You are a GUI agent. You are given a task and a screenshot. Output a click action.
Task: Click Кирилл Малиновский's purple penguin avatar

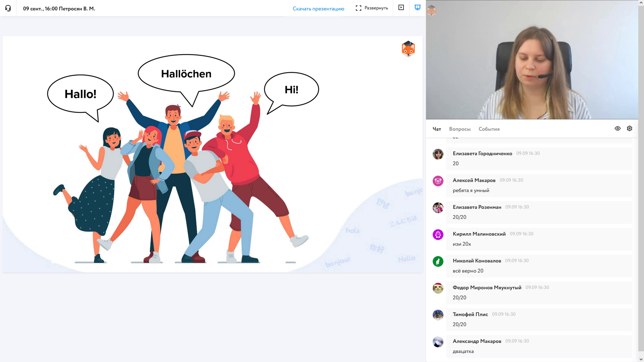438,235
